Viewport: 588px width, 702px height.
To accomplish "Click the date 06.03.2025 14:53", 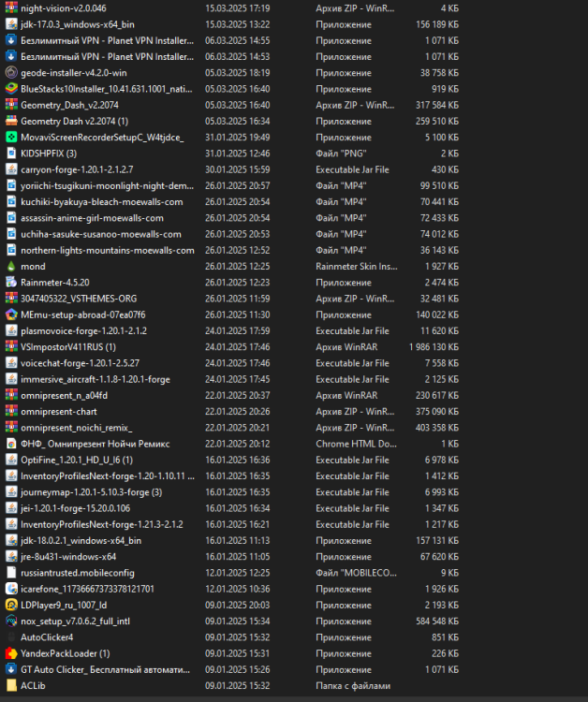I will 237,56.
